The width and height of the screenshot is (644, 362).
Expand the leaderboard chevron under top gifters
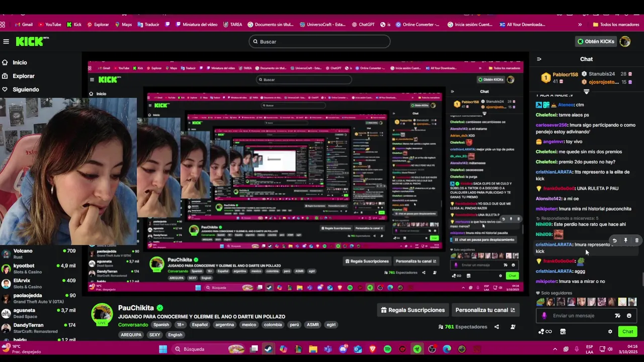(586, 92)
